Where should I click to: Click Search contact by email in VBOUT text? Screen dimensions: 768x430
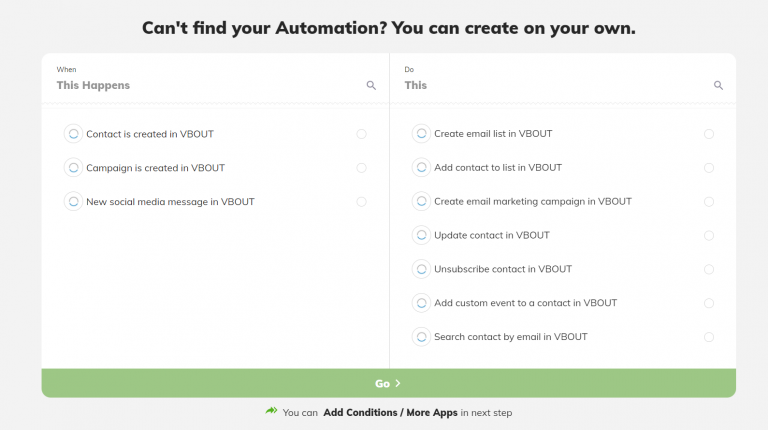pyautogui.click(x=511, y=336)
